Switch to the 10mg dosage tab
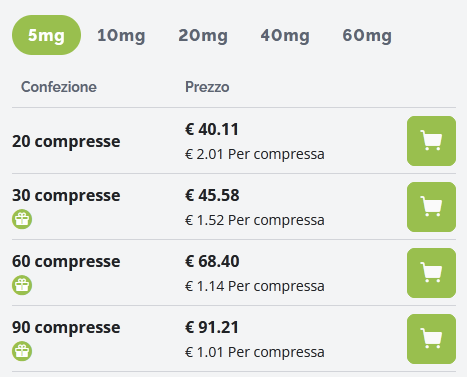This screenshot has width=467, height=377. [x=121, y=35]
